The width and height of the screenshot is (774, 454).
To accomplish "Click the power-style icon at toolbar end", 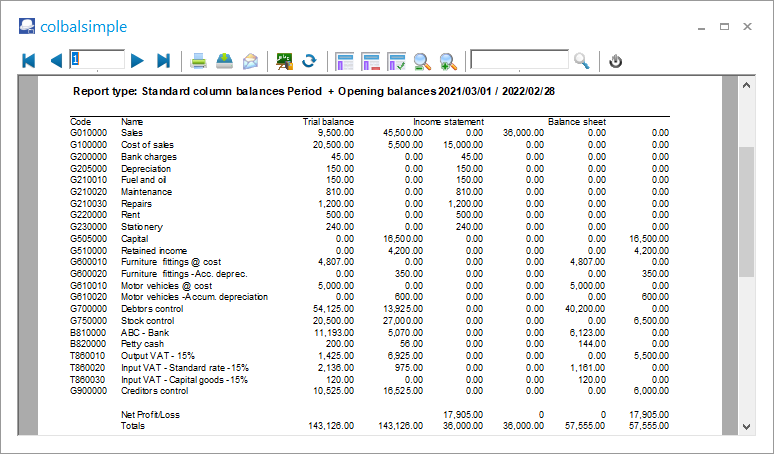I will click(616, 61).
